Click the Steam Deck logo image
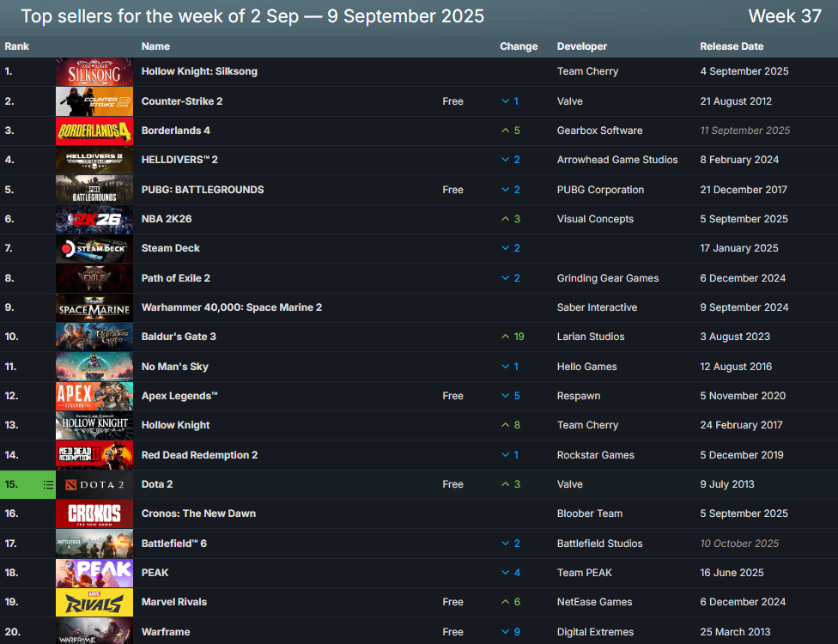The width and height of the screenshot is (838, 644). 94,248
